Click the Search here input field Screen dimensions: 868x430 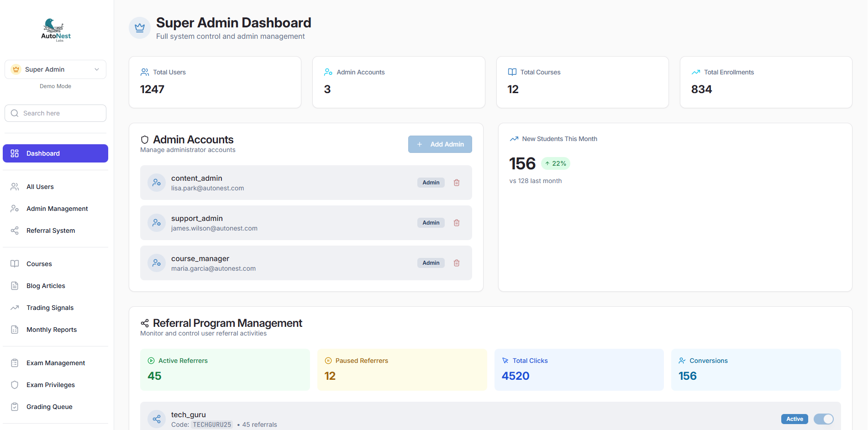tap(56, 113)
